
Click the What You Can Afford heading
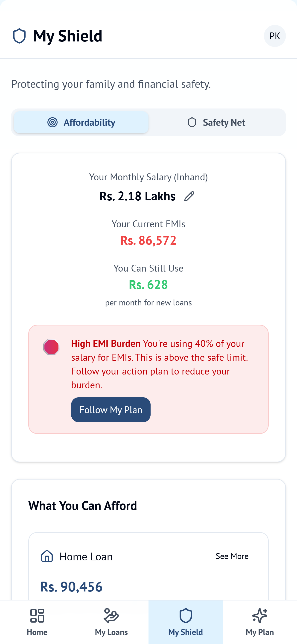tap(82, 506)
